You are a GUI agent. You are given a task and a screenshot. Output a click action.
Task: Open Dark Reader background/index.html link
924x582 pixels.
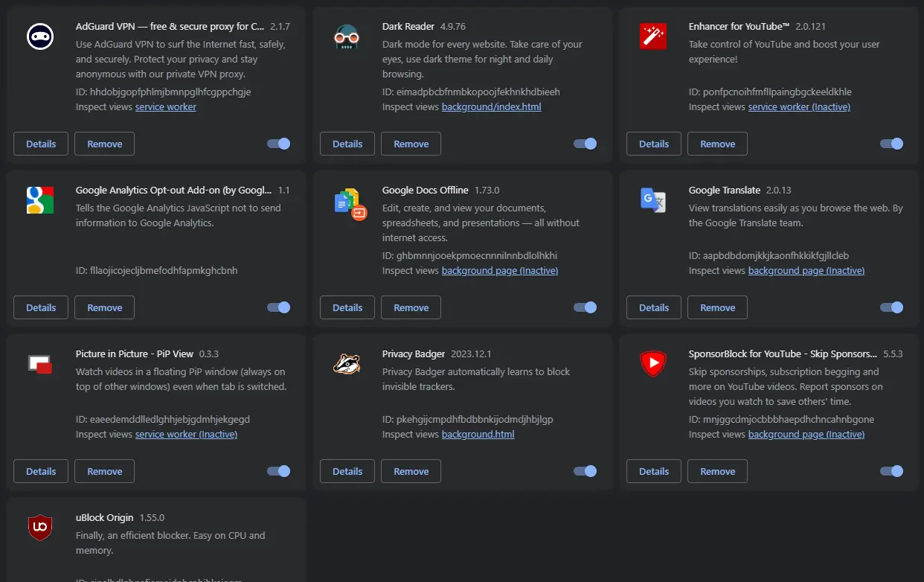click(491, 107)
